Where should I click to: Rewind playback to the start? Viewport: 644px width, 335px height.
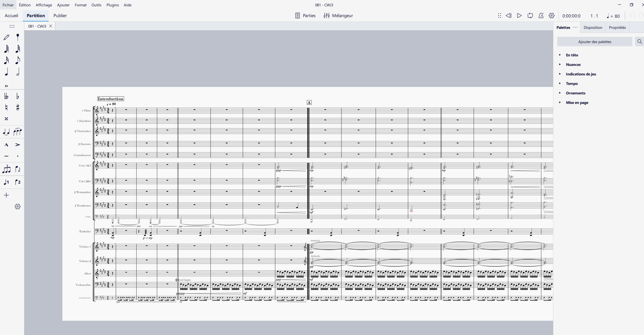[x=509, y=16]
